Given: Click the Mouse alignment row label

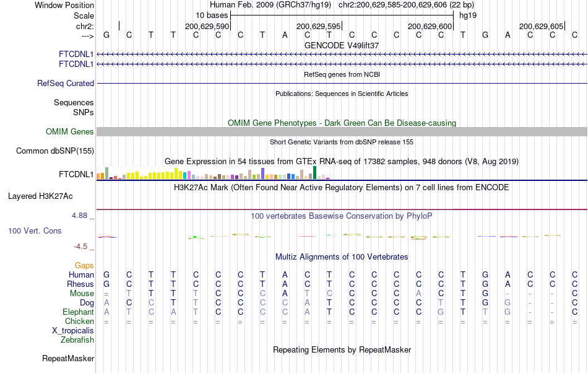Looking at the screenshot, I should (82, 294).
